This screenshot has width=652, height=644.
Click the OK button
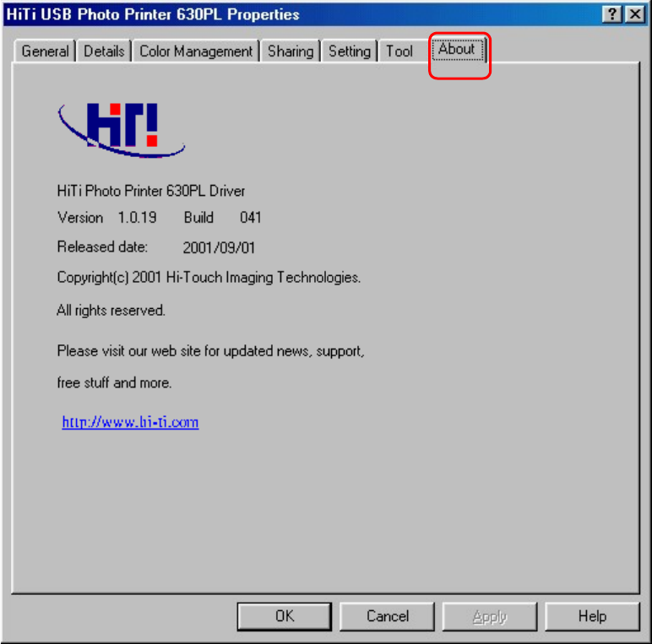(x=285, y=616)
